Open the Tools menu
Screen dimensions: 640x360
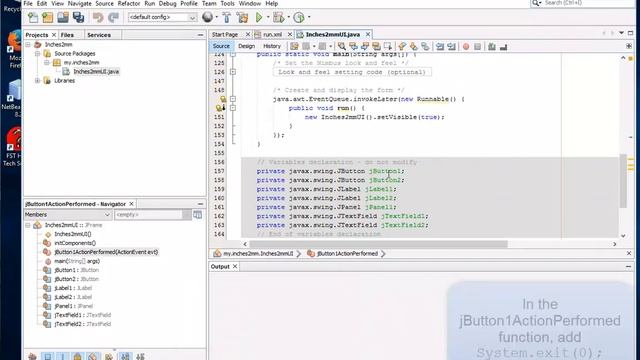tap(227, 3)
